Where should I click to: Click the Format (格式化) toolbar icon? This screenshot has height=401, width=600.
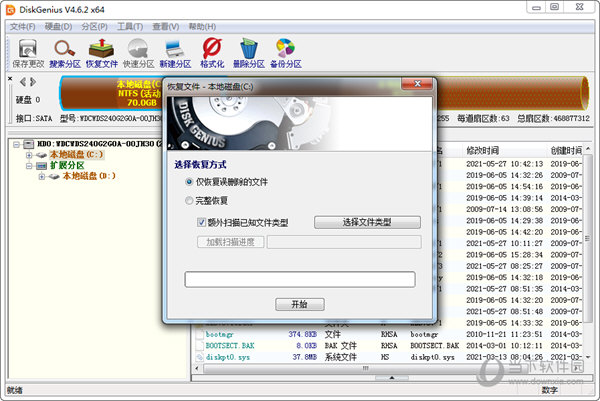212,54
